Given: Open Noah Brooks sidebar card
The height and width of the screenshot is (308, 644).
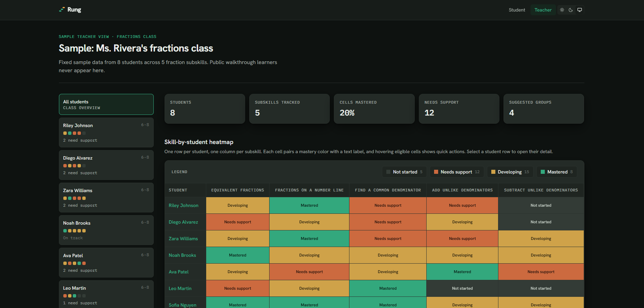Looking at the screenshot, I should [106, 230].
